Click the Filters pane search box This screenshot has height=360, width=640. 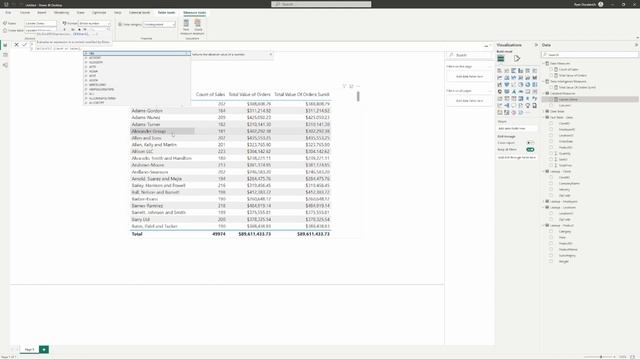click(469, 55)
